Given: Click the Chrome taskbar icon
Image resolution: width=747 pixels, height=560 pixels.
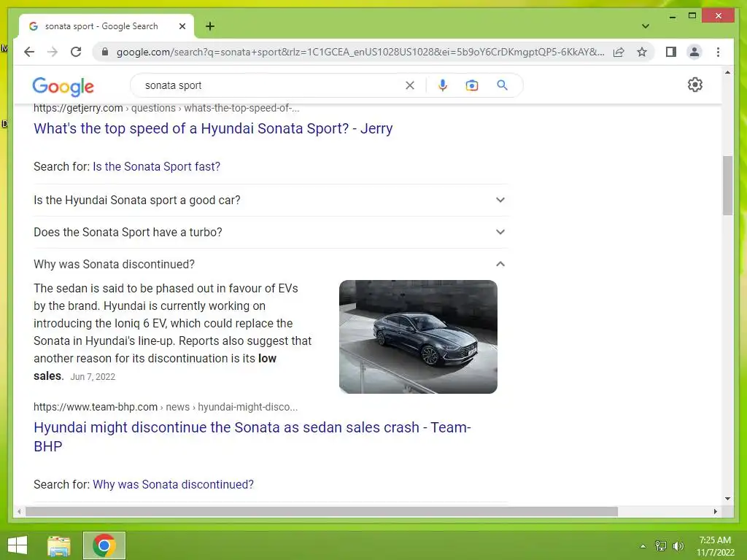Looking at the screenshot, I should click(104, 545).
